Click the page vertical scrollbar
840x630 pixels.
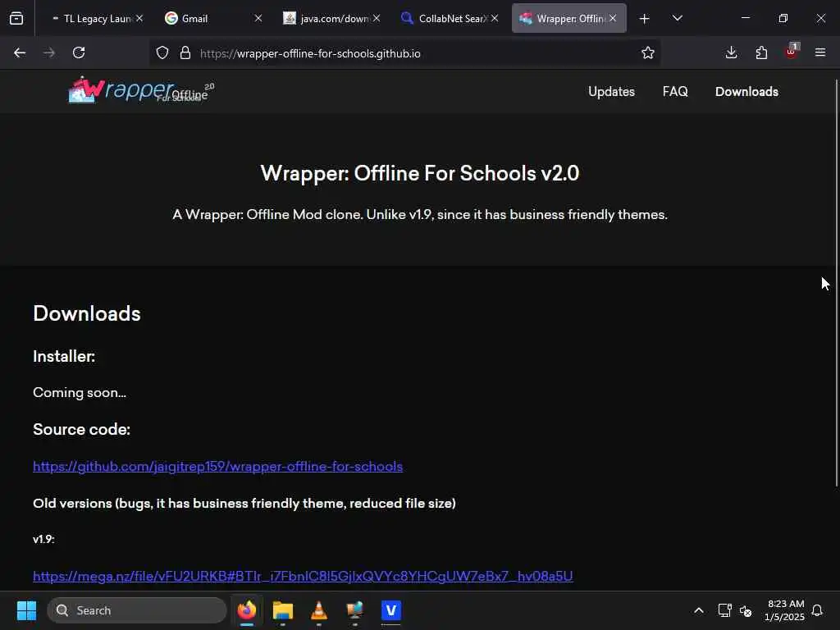836,283
